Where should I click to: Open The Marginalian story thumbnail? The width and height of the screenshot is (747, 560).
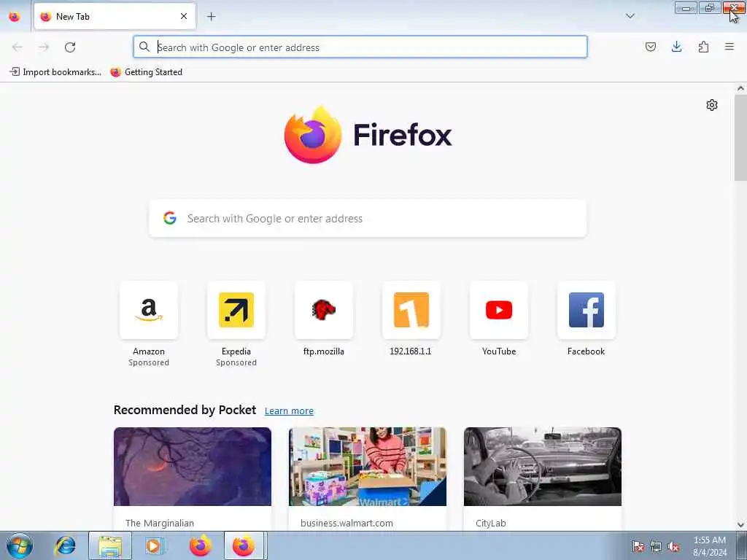193,467
